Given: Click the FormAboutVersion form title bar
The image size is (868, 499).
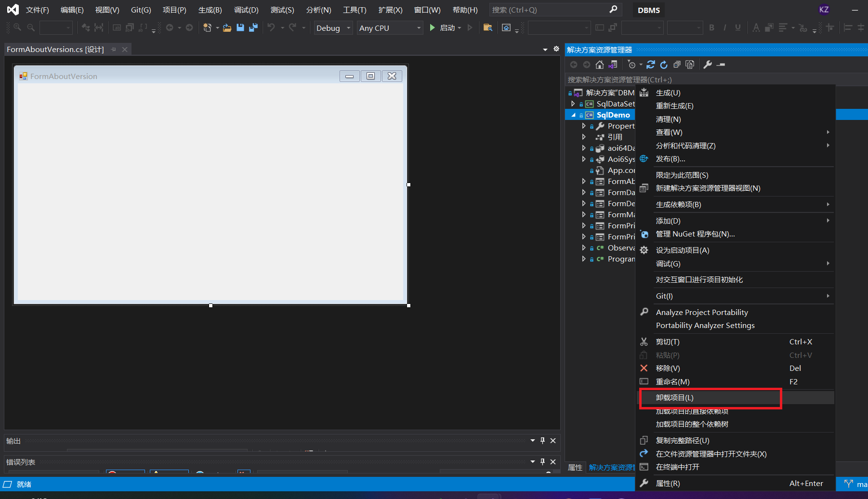Looking at the screenshot, I should click(210, 76).
